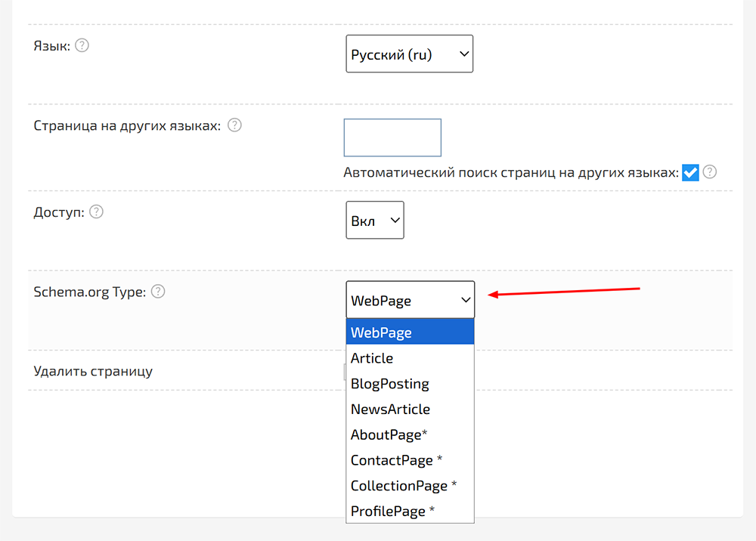
Task: Open the language dropdown showing Русский (ru)
Action: click(409, 54)
